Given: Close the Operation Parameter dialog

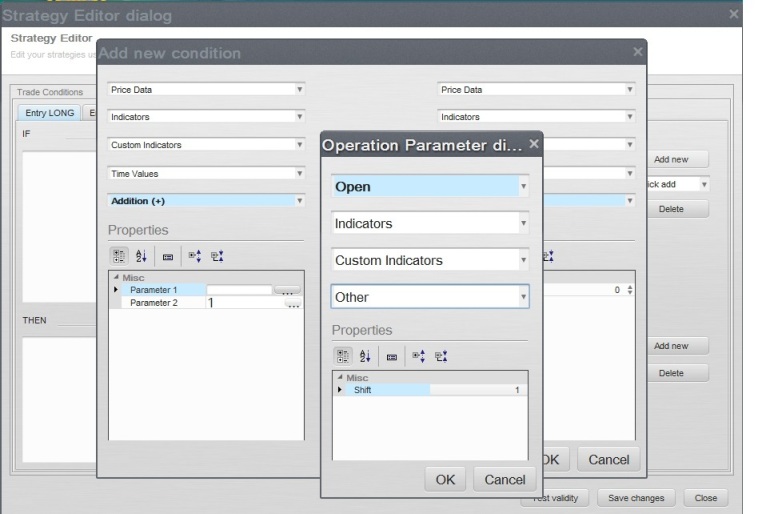Looking at the screenshot, I should click(x=534, y=144).
